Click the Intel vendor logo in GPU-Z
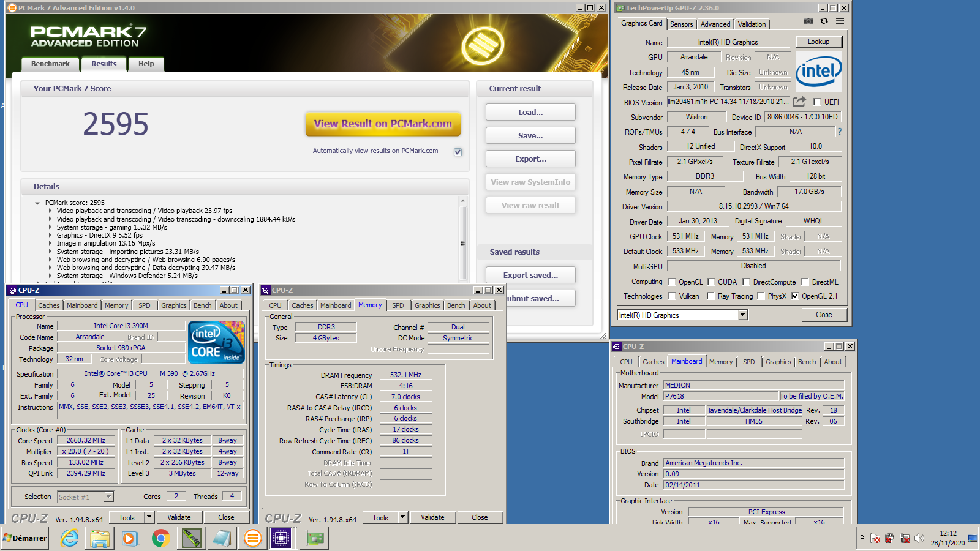The height and width of the screenshot is (551, 980). pos(819,72)
